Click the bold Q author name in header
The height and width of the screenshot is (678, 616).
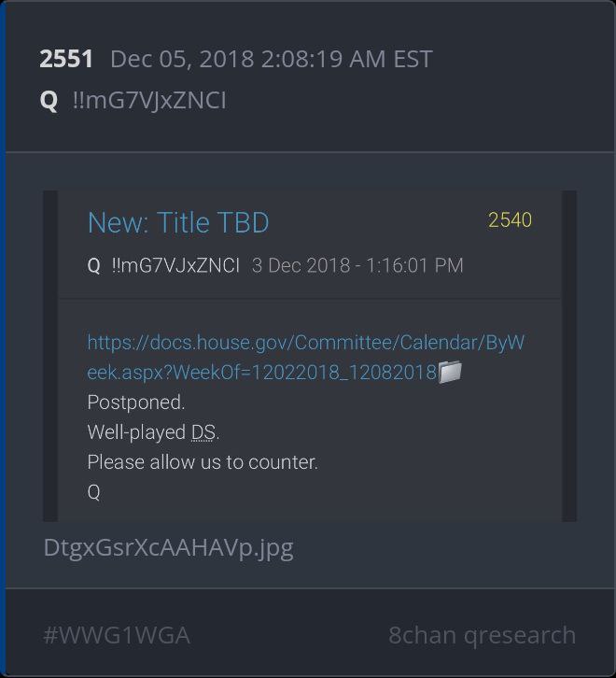coord(49,101)
